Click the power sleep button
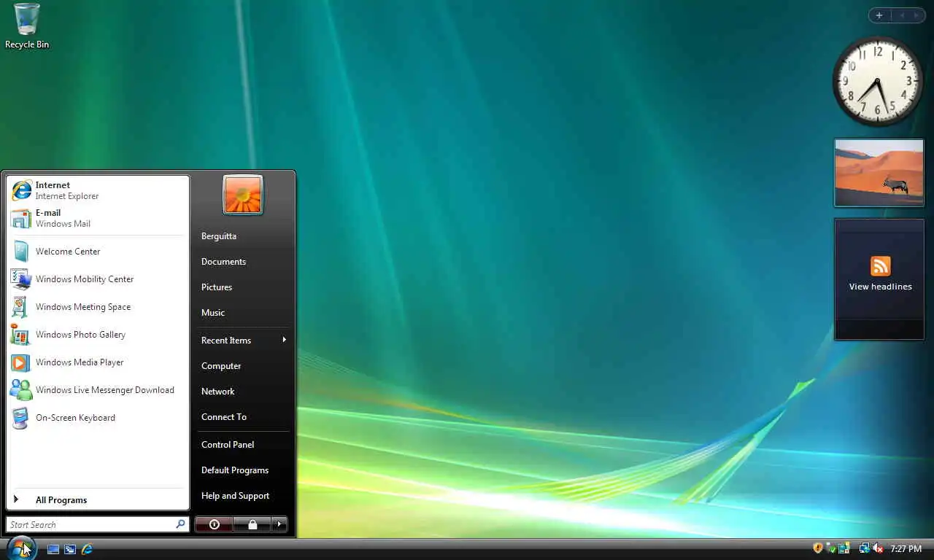Viewport: 934px width, 560px height. pyautogui.click(x=214, y=524)
